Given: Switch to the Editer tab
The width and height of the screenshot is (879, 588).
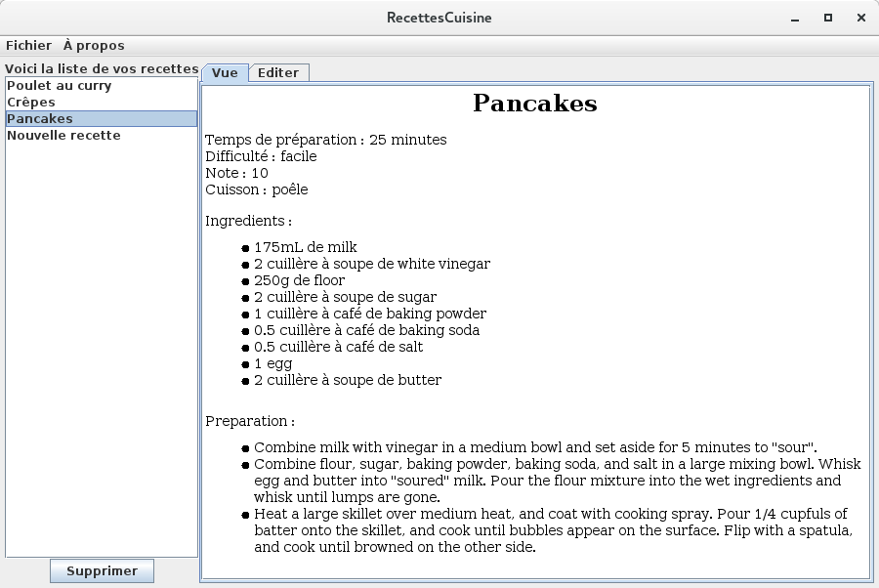Looking at the screenshot, I should [x=278, y=73].
